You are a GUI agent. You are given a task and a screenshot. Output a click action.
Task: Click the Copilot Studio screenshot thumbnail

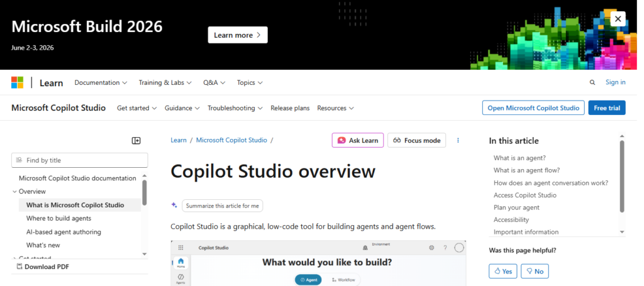tap(318, 263)
